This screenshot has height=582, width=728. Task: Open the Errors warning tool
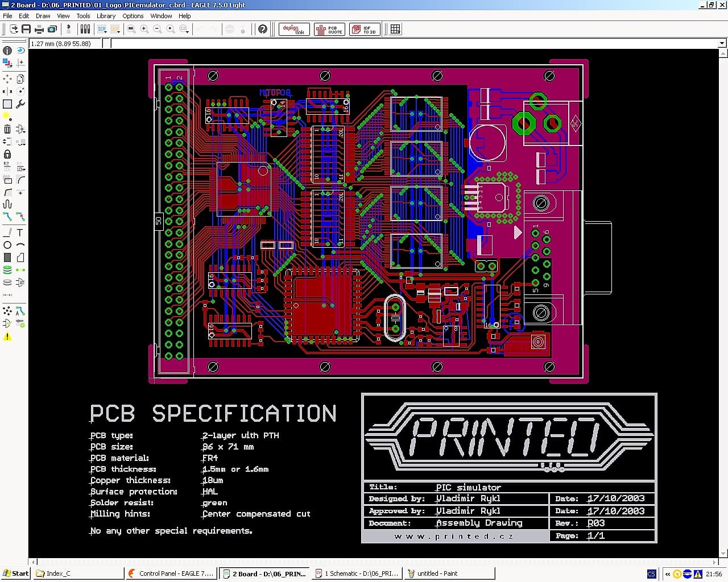(x=7, y=336)
